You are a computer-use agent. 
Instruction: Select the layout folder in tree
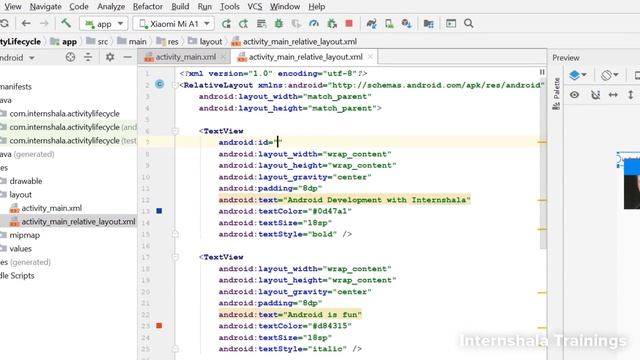pyautogui.click(x=20, y=195)
